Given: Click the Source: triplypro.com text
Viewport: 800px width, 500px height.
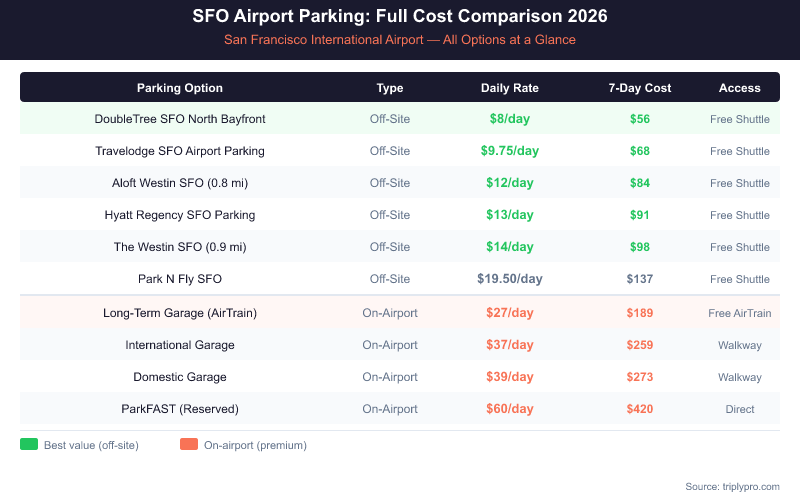Looking at the screenshot, I should click(732, 486).
